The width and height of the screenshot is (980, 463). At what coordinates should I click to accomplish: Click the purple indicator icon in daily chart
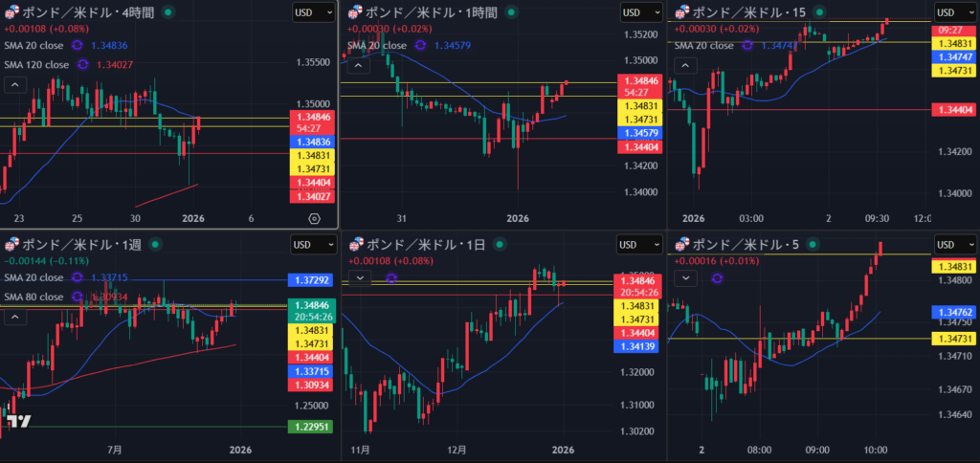pyautogui.click(x=390, y=278)
